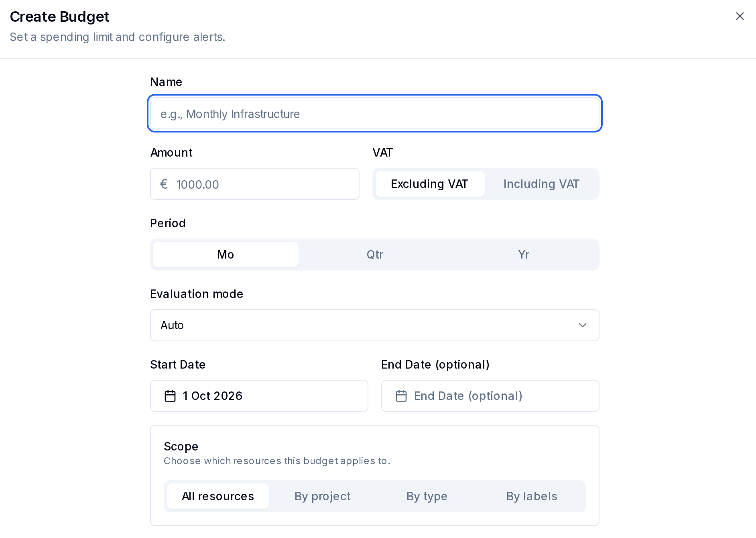Viewport: 756px width, 538px height.
Task: Click the Start Date calendar icon
Action: coord(170,396)
